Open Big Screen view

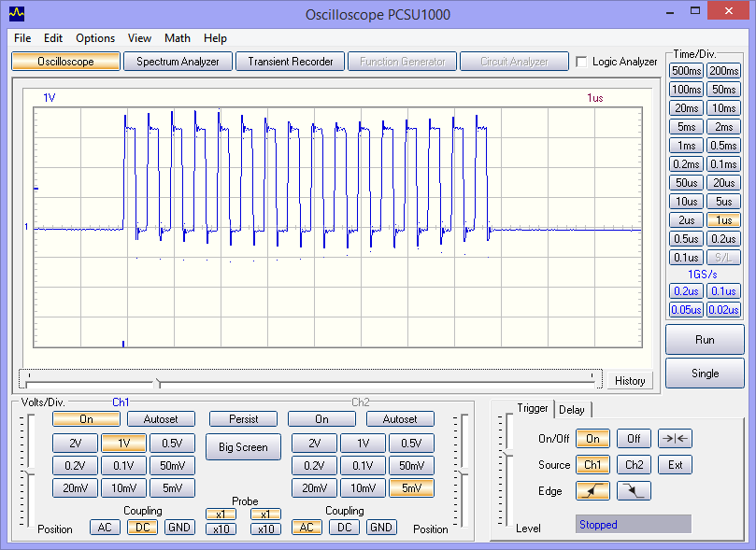tap(243, 447)
